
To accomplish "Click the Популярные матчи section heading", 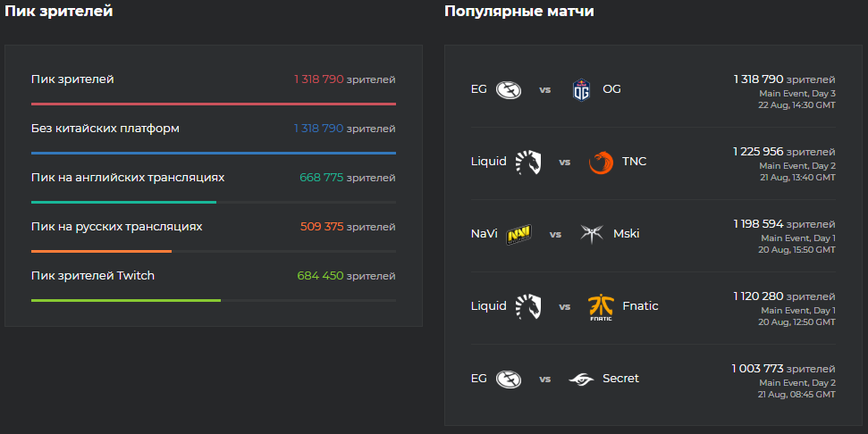I will coord(519,11).
